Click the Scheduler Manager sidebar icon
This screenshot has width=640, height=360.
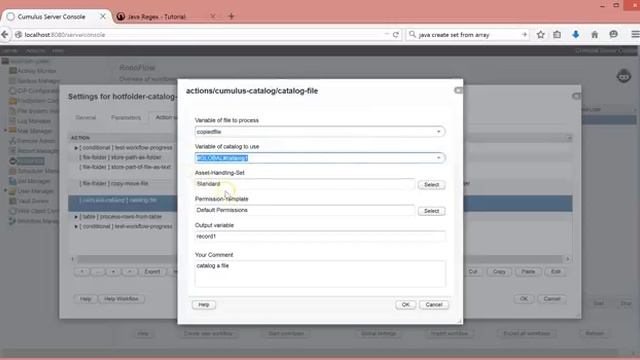tap(13, 171)
